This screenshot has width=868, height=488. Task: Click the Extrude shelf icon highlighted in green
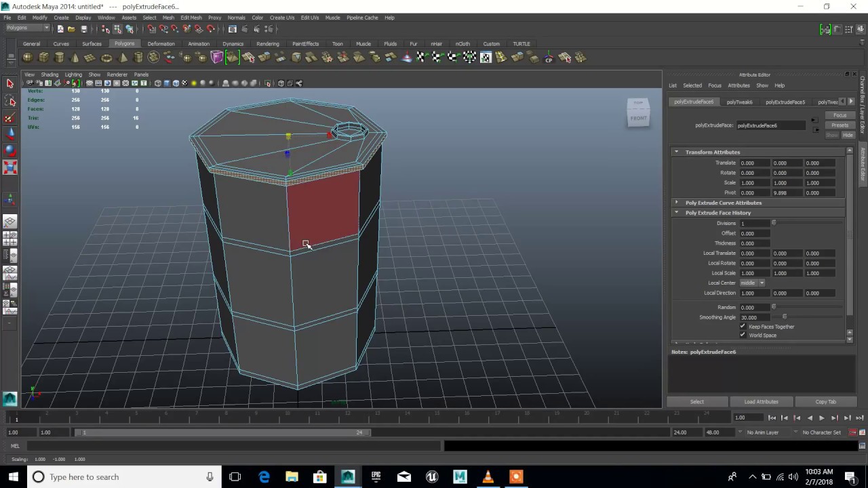click(x=233, y=58)
